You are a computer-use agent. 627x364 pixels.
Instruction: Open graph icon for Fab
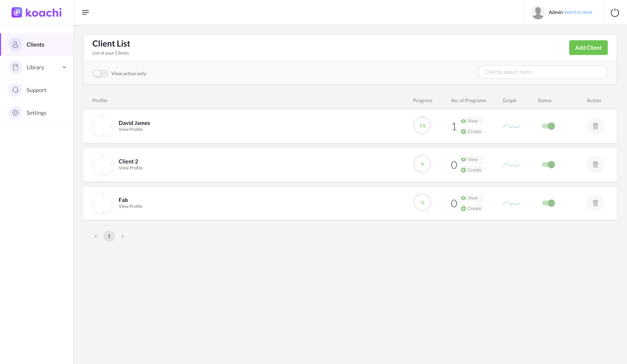[511, 203]
